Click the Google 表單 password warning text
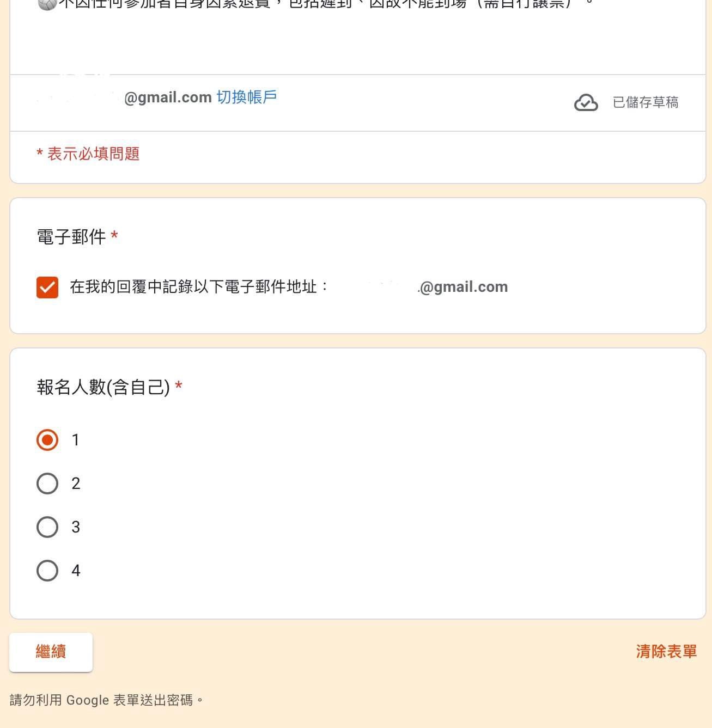The height and width of the screenshot is (728, 712). tap(107, 700)
